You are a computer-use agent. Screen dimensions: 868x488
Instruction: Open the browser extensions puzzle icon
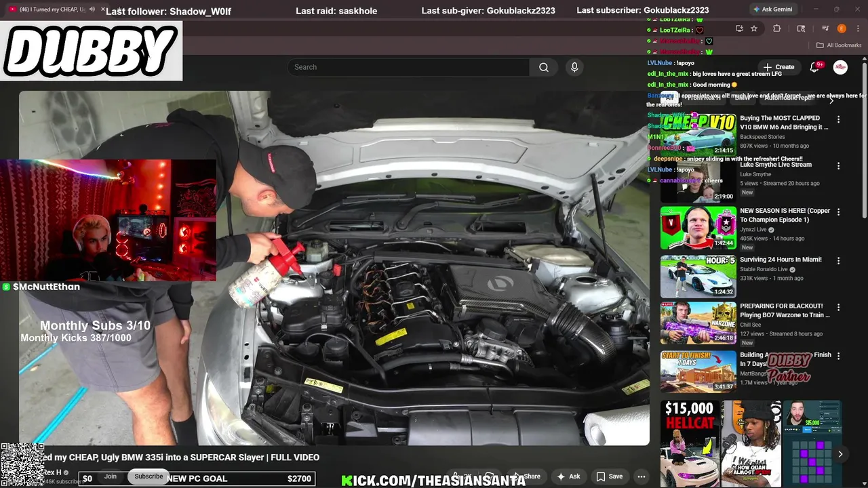[777, 28]
